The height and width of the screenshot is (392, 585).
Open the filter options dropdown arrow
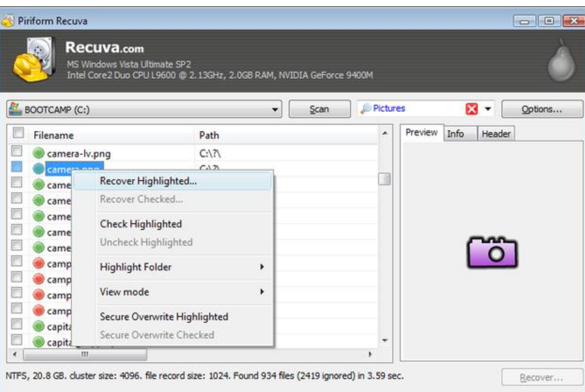[x=488, y=109]
